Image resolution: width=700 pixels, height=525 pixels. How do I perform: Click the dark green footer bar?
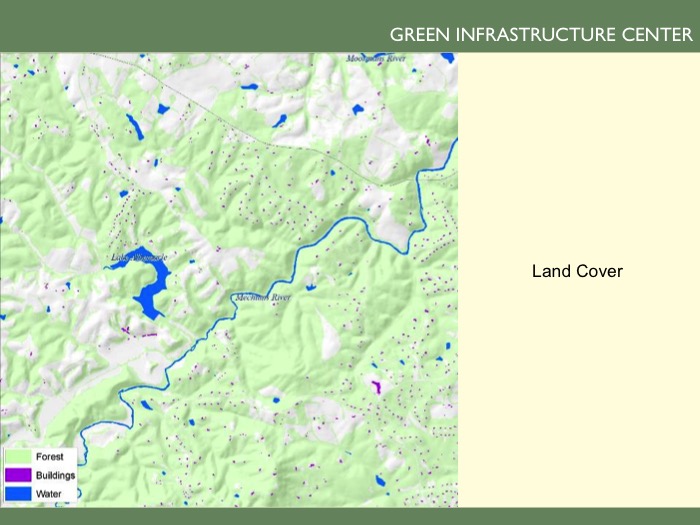350,516
